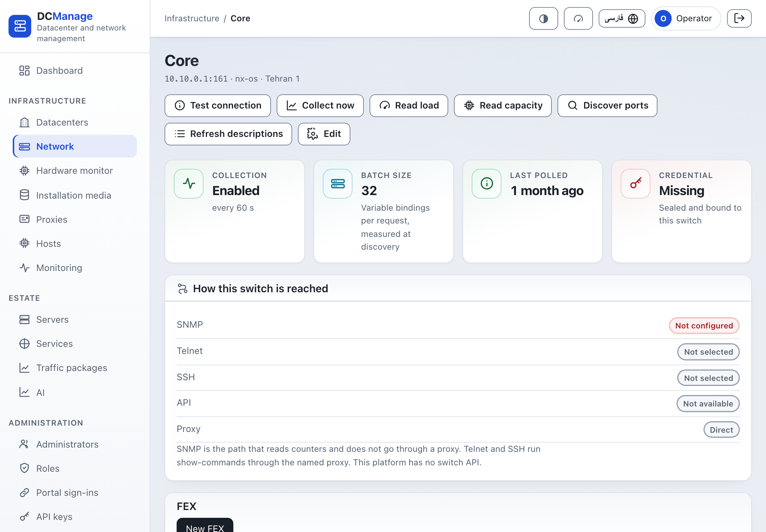Click the Batch size server icon
Viewport: 766px width, 532px height.
pyautogui.click(x=338, y=184)
